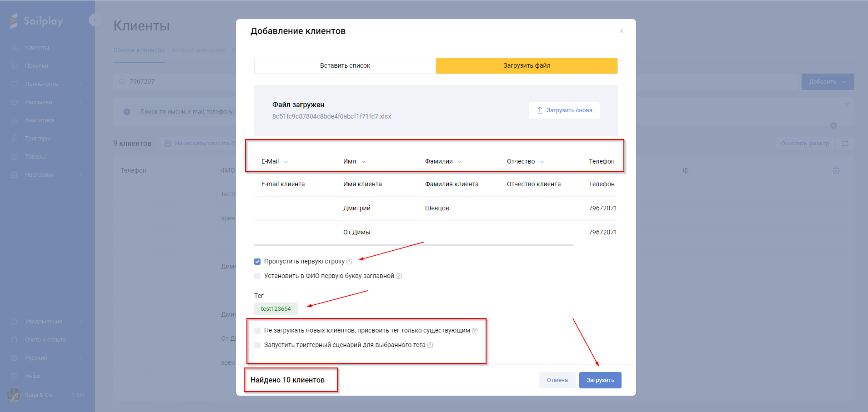
Task: Click the Sailplay logo
Action: click(36, 21)
